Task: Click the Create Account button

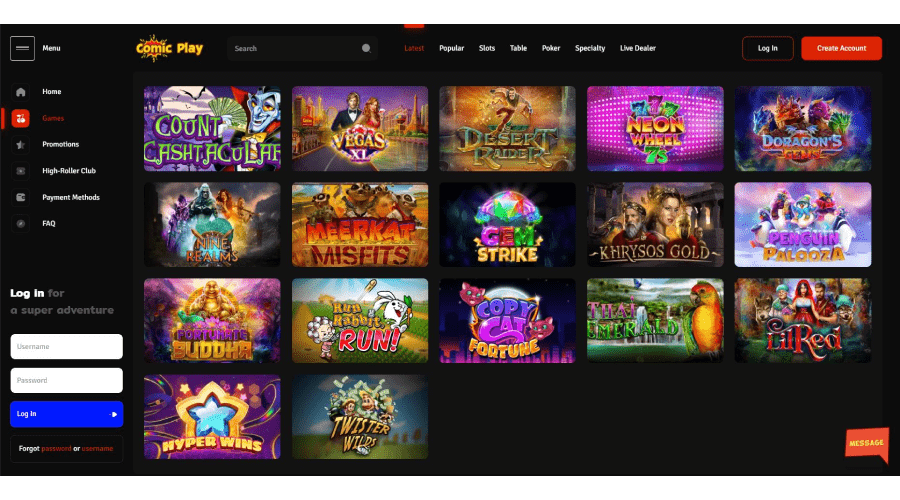Action: coord(841,48)
